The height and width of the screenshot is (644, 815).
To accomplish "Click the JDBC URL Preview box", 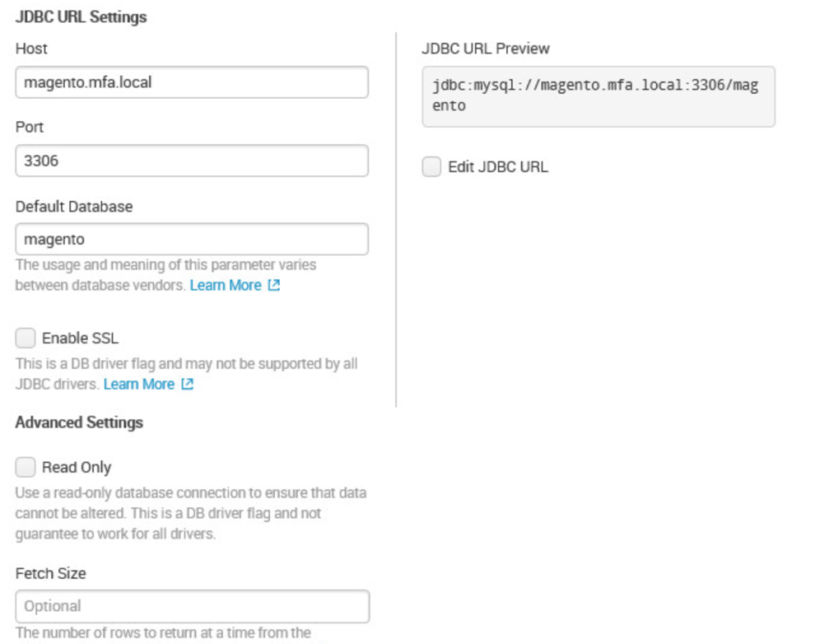I will (x=598, y=96).
